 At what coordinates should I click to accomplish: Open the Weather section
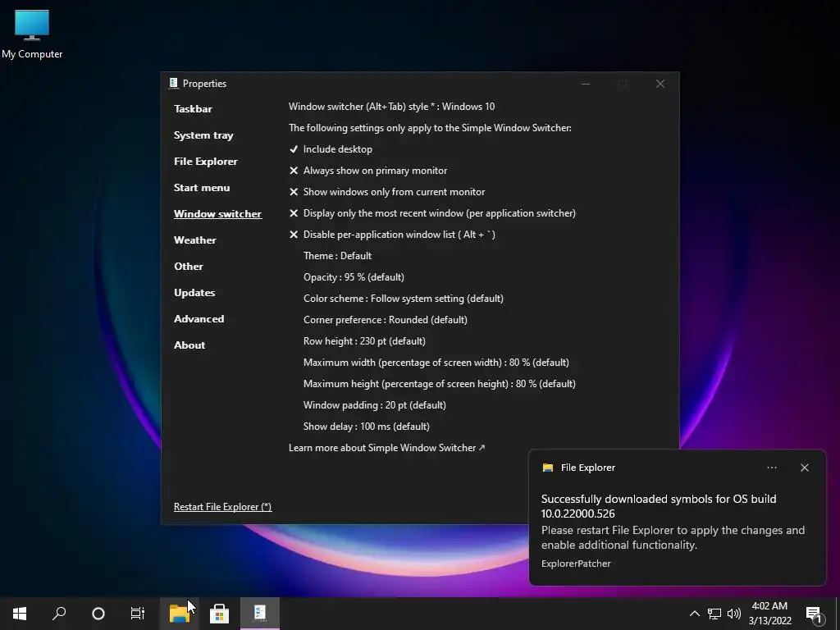pyautogui.click(x=195, y=240)
